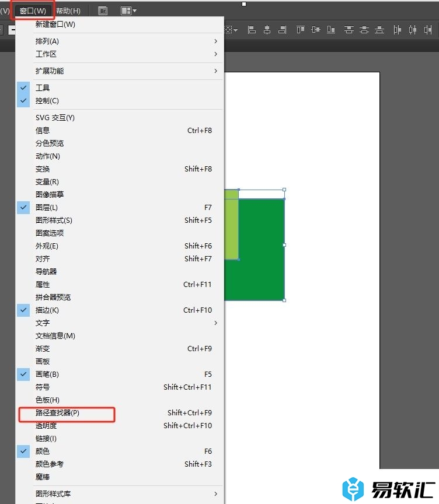Screen dimensions: 439x504
Task: Open the 渐变 panel
Action: click(x=120, y=349)
